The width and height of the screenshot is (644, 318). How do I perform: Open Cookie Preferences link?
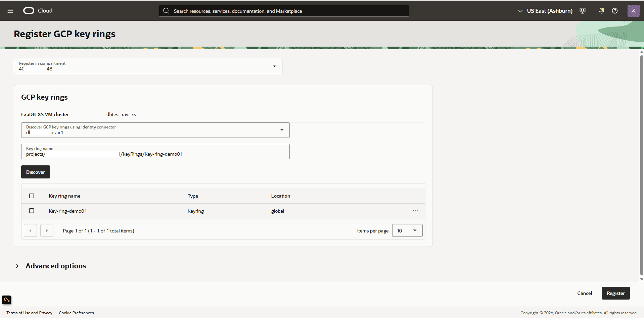[x=76, y=313]
